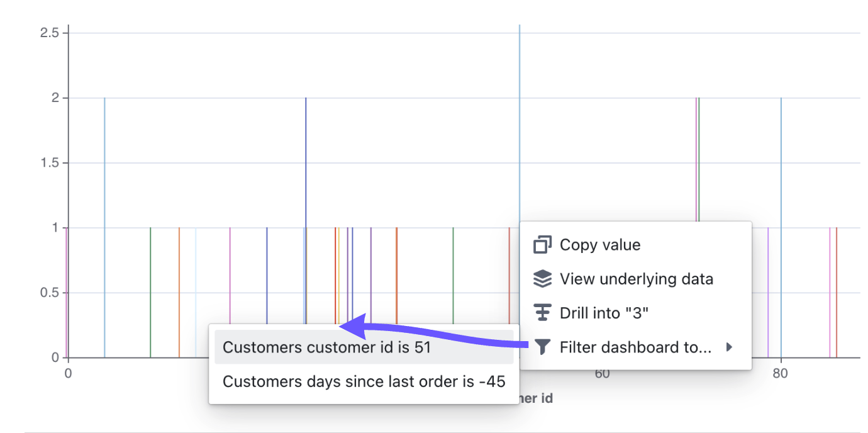Click the x-axis label 60
Screen dimensions: 868x433
603,373
